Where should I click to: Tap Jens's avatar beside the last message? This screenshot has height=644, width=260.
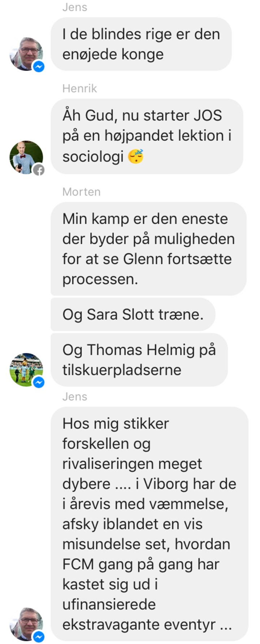click(x=26, y=624)
